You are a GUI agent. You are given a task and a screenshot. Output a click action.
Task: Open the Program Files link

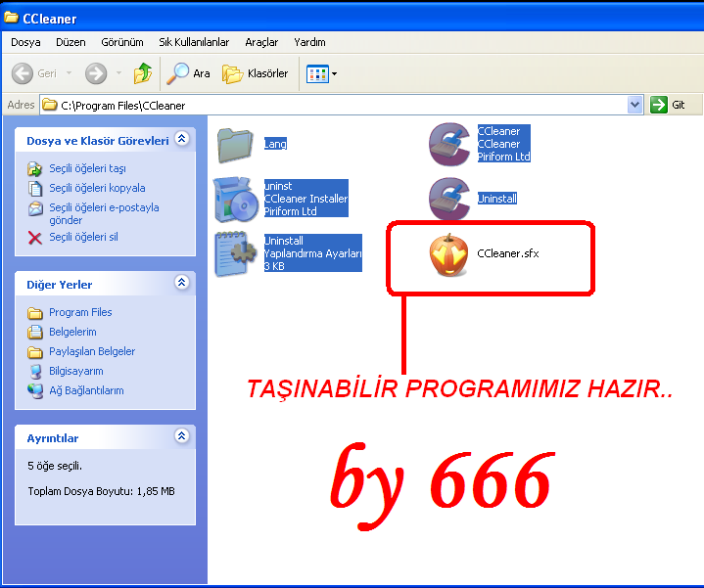[x=80, y=312]
